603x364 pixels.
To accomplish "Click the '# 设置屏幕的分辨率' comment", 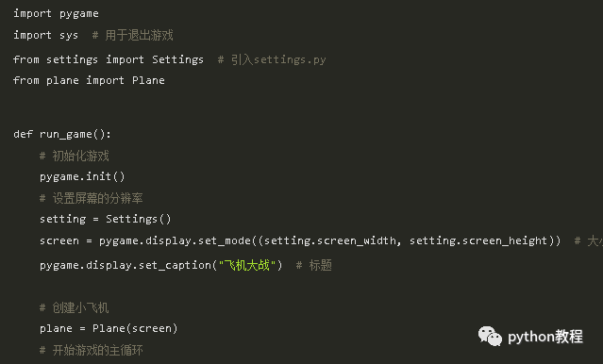I will [92, 198].
